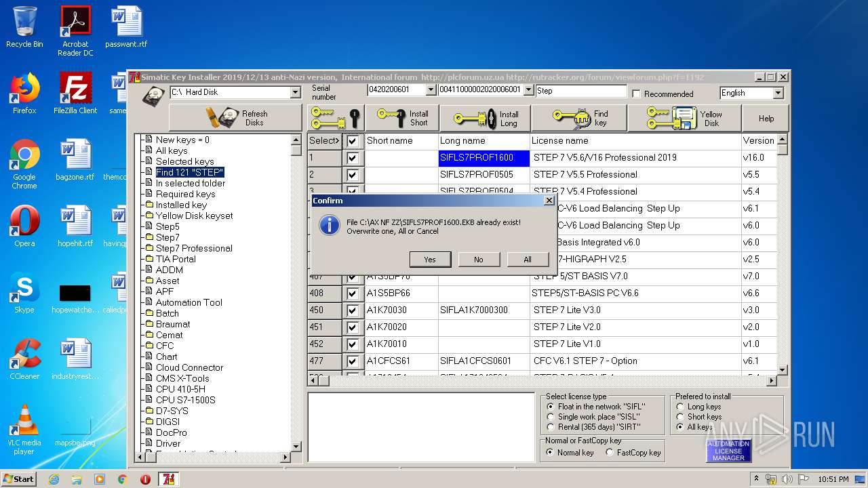Select Rental 365 days SIRT option
The image size is (868, 488).
click(x=551, y=427)
